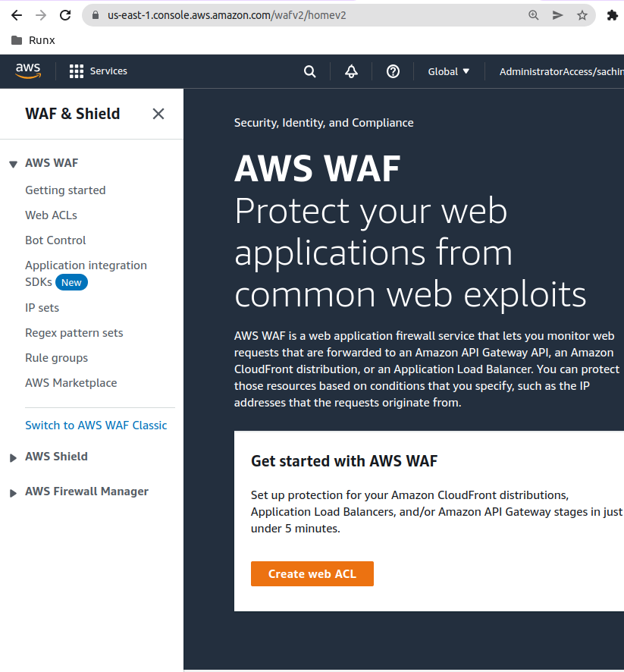Click the console search magnifier icon
Viewport: 624px width, 672px height.
(309, 71)
